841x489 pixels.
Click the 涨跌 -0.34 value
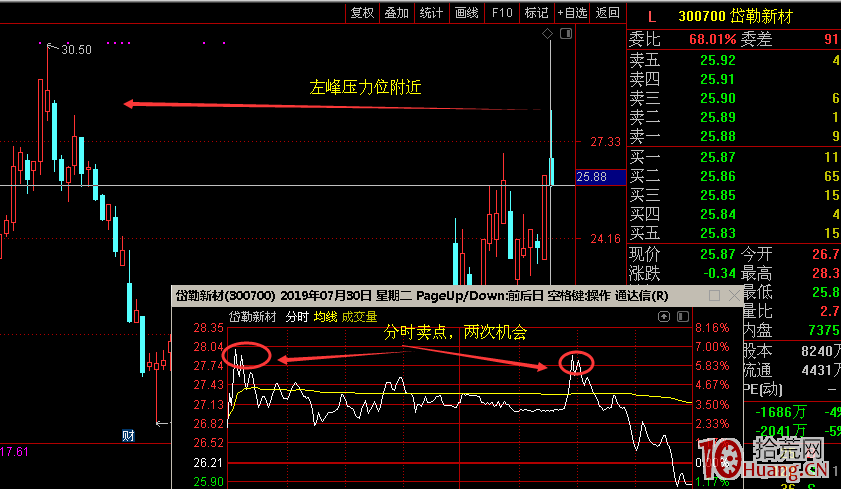click(x=719, y=273)
